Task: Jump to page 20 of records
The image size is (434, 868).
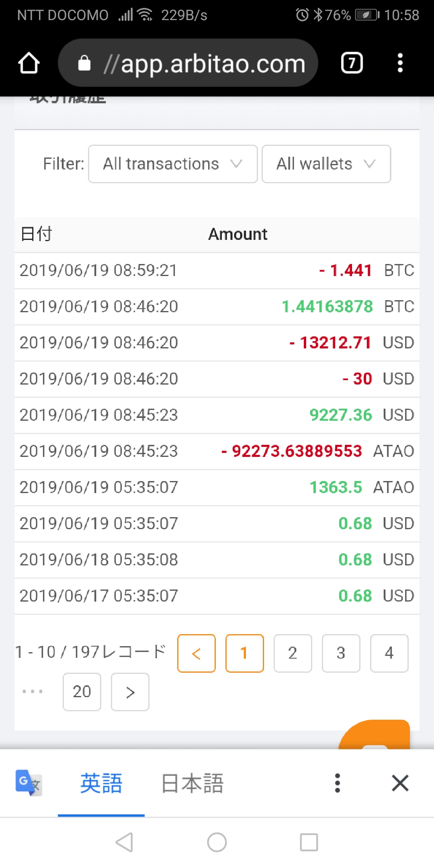Action: click(x=82, y=692)
